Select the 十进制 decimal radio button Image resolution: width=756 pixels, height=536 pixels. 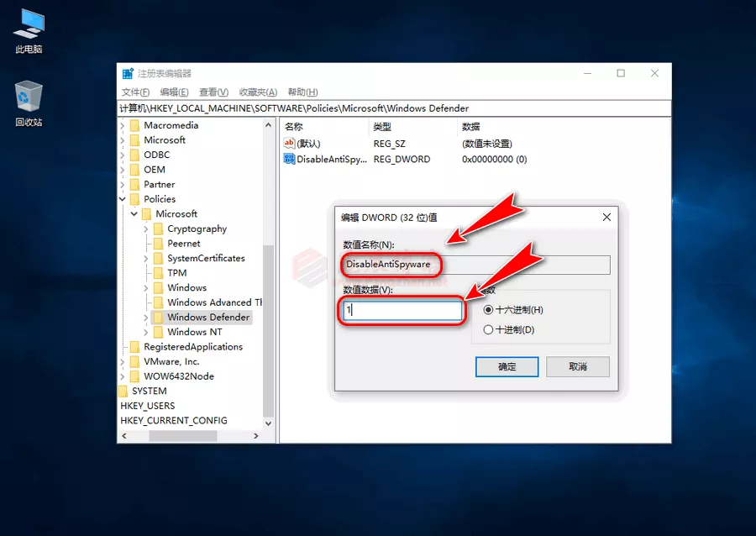pyautogui.click(x=488, y=330)
